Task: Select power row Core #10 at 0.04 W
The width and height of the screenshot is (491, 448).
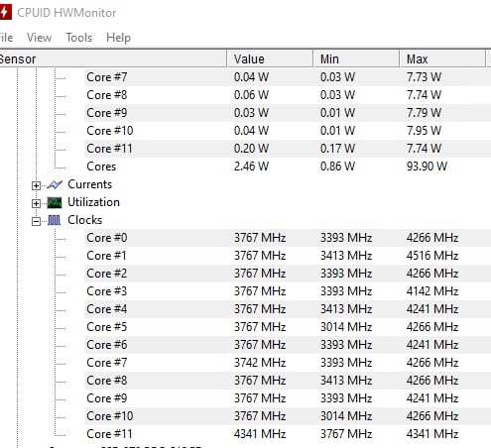Action: 288,131
